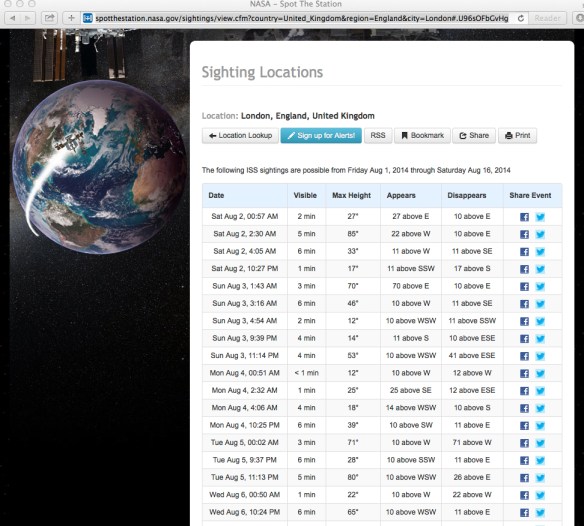Go forward with the Safari forward arrow
Screen dimensions: 584x526
(28, 18)
